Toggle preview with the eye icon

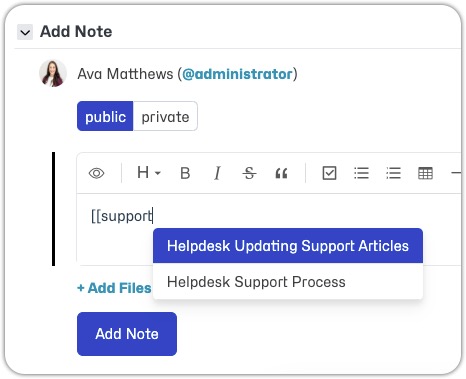pyautogui.click(x=96, y=173)
